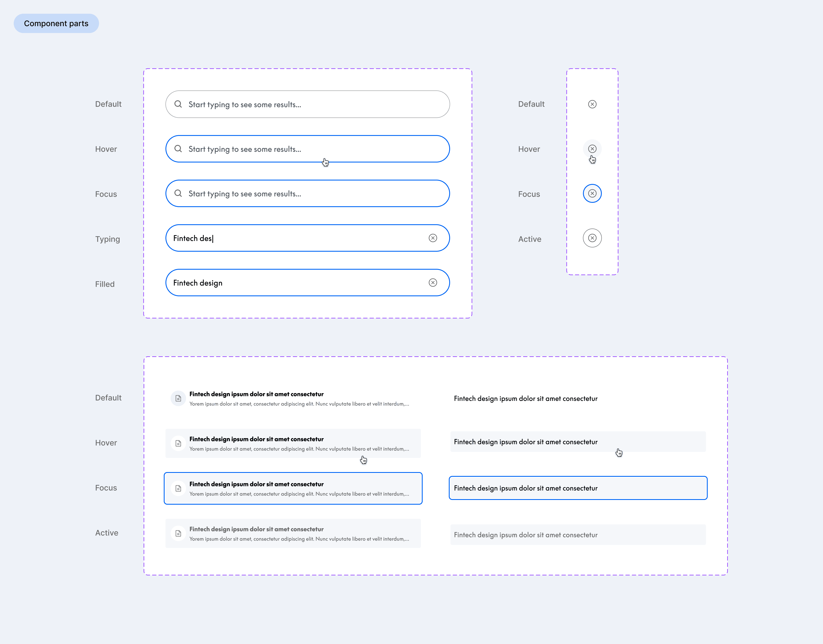Click inside the 'Fintech des' typing field

(307, 238)
